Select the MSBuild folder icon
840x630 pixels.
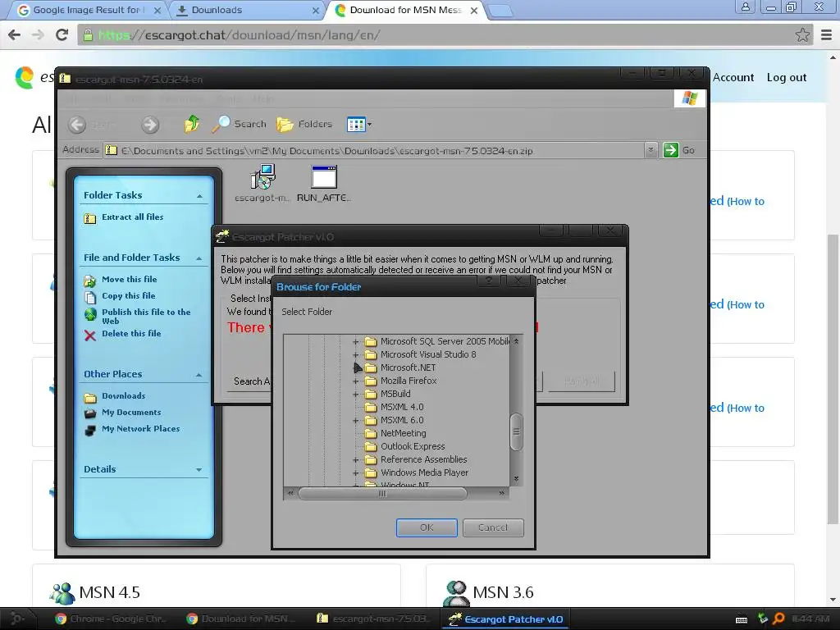[371, 394]
